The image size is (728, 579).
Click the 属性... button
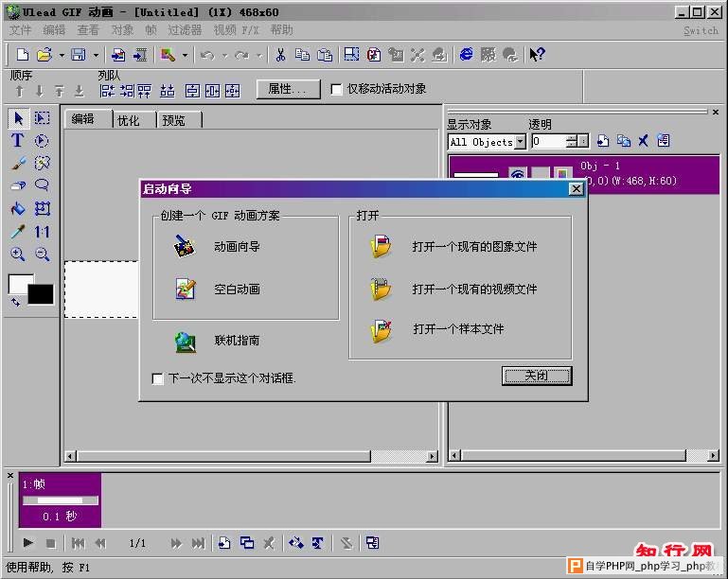tap(288, 89)
